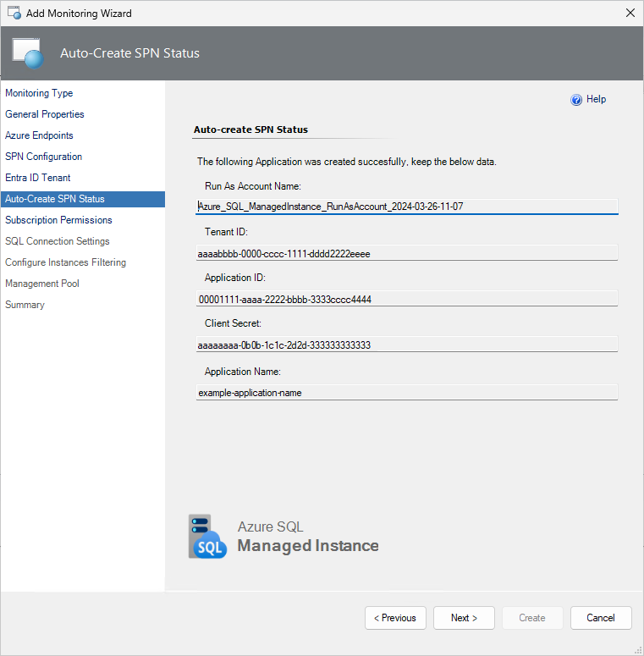Click 'The following Application was created' message
The height and width of the screenshot is (656, 644).
click(347, 162)
